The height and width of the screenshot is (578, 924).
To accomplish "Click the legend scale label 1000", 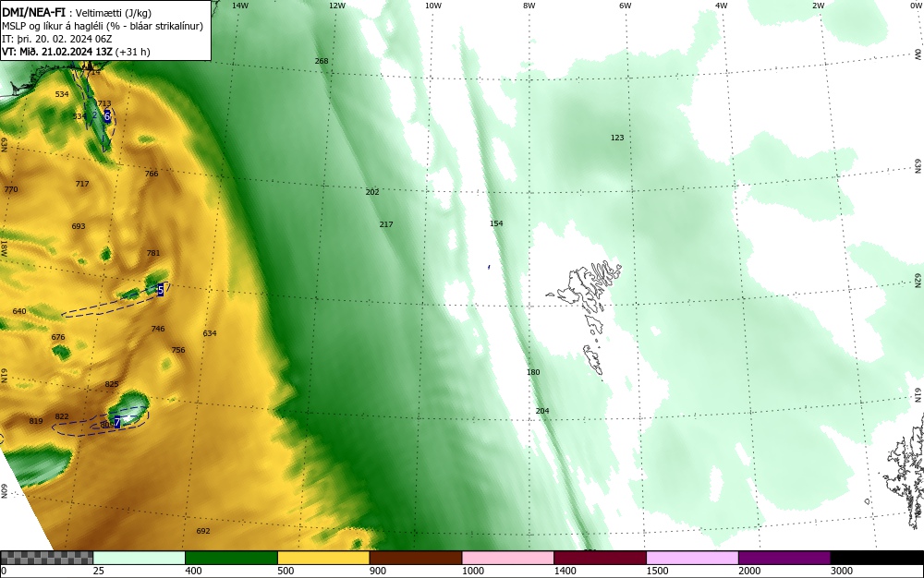I will click(x=472, y=571).
